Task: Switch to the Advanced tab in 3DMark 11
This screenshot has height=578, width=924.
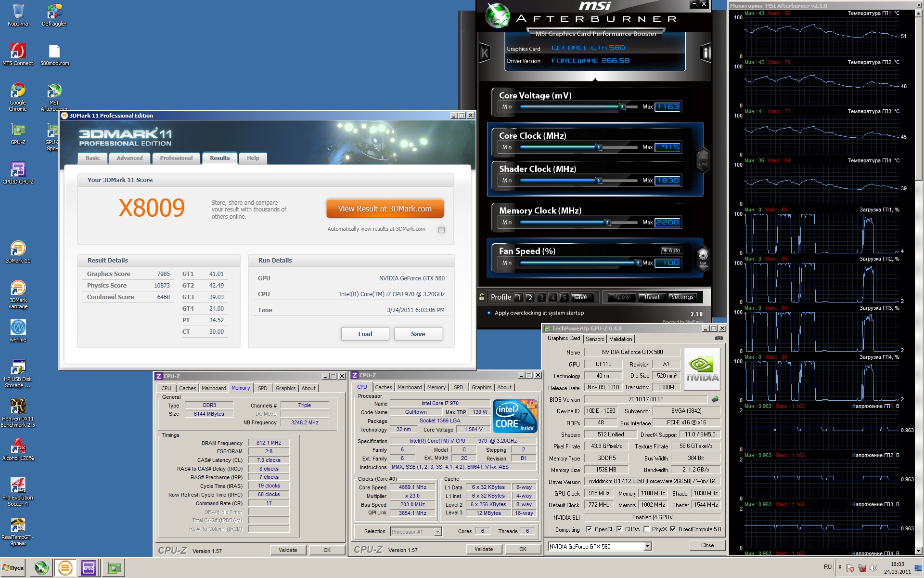Action: click(x=129, y=158)
